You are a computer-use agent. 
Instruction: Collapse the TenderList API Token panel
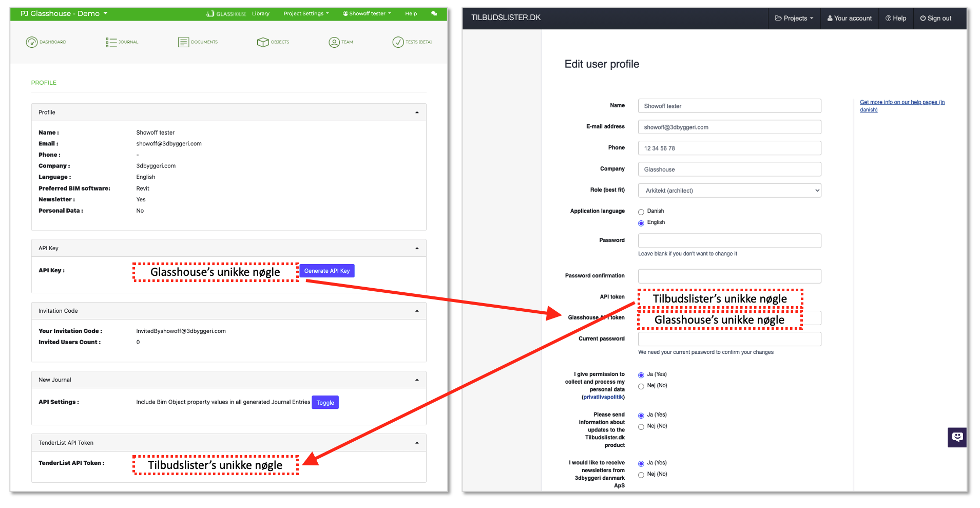(417, 443)
